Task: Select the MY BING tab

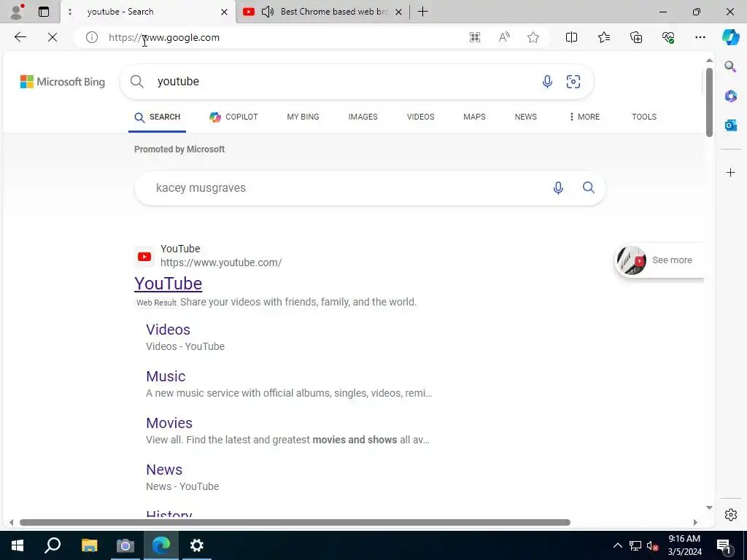Action: [303, 117]
